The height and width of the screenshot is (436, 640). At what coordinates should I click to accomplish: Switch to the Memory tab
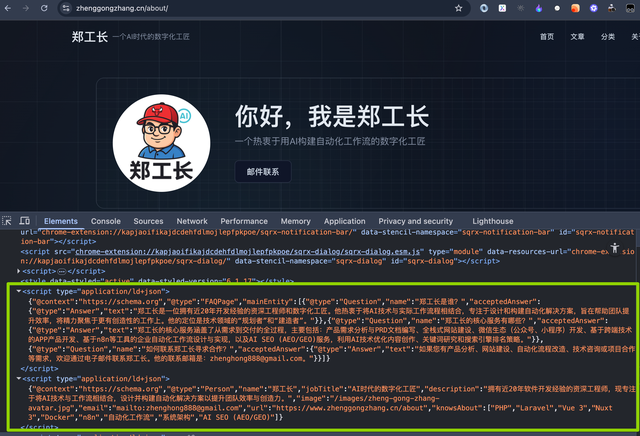pos(296,221)
